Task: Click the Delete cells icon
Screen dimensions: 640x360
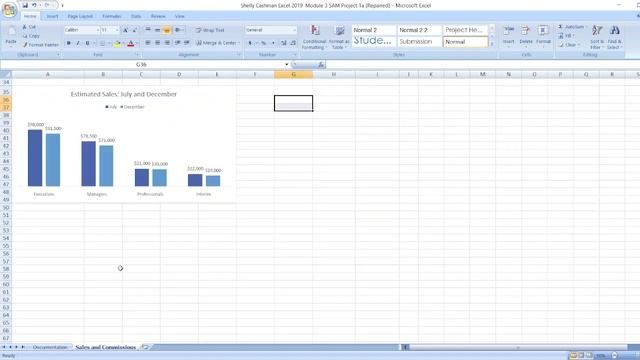Action: coord(526,31)
